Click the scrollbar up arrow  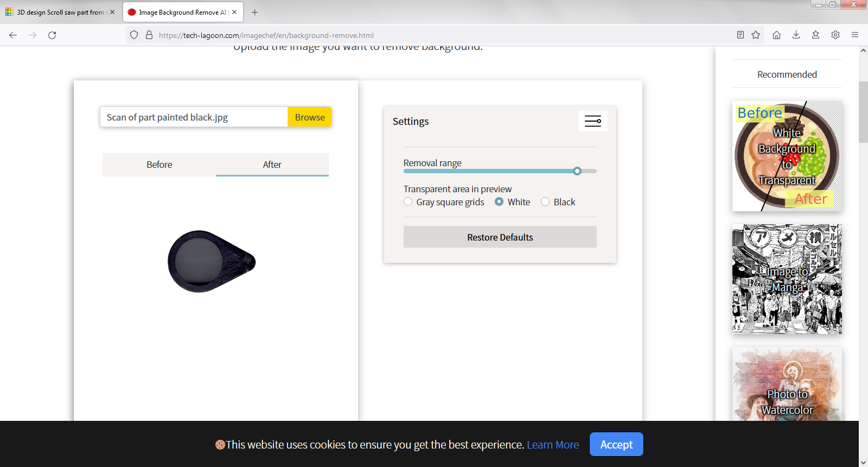click(863, 51)
